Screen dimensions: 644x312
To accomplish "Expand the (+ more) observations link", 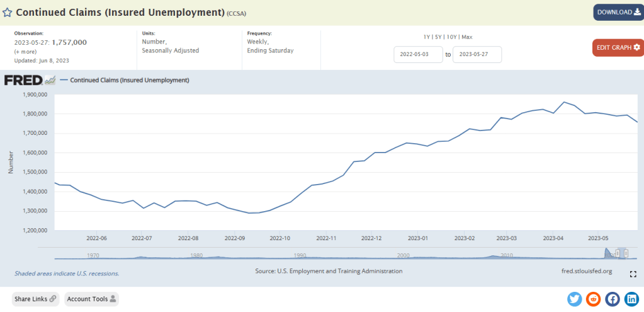I will pos(26,51).
